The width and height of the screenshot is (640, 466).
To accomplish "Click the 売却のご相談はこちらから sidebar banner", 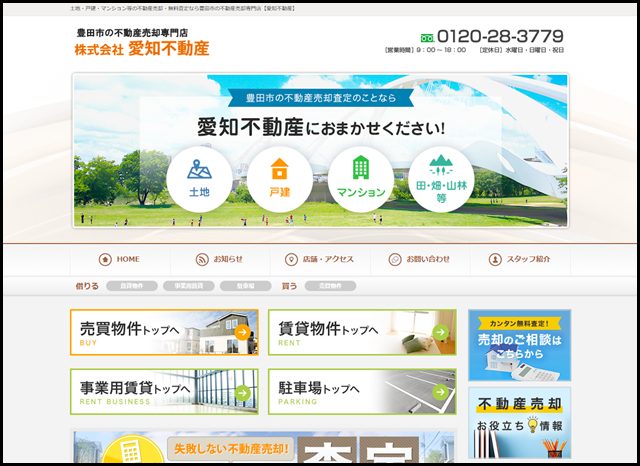I will pyautogui.click(x=520, y=345).
